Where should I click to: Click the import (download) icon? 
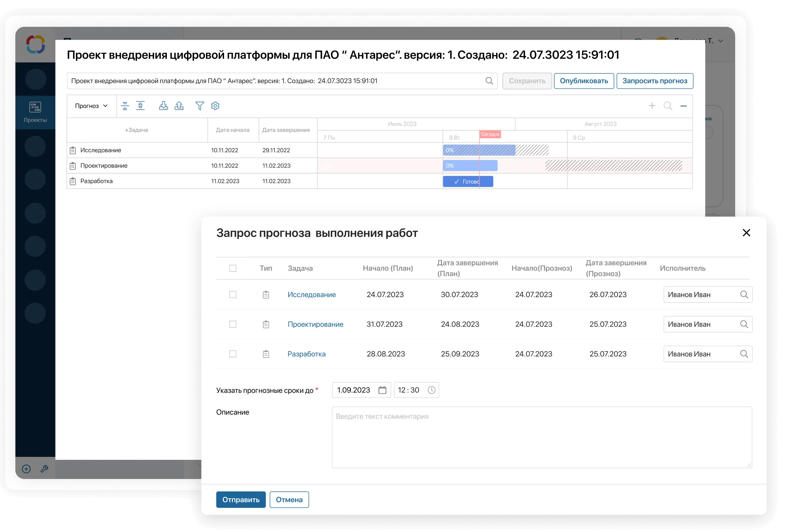(x=164, y=106)
